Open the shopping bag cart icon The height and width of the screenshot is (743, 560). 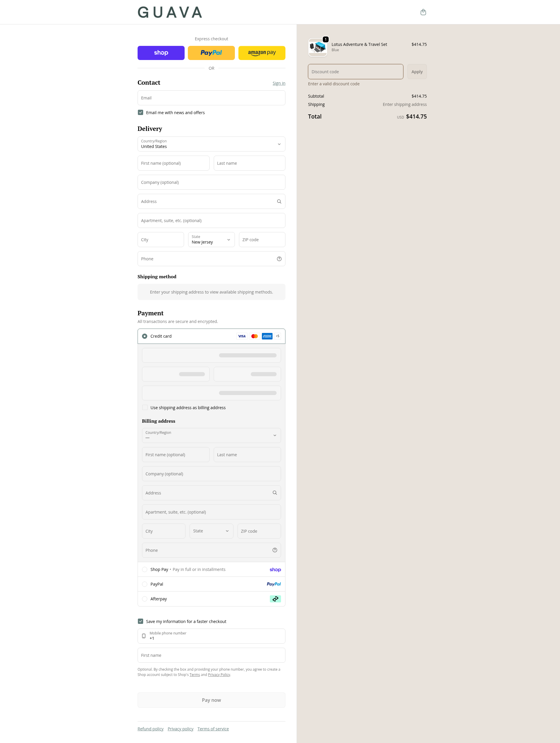(x=423, y=12)
